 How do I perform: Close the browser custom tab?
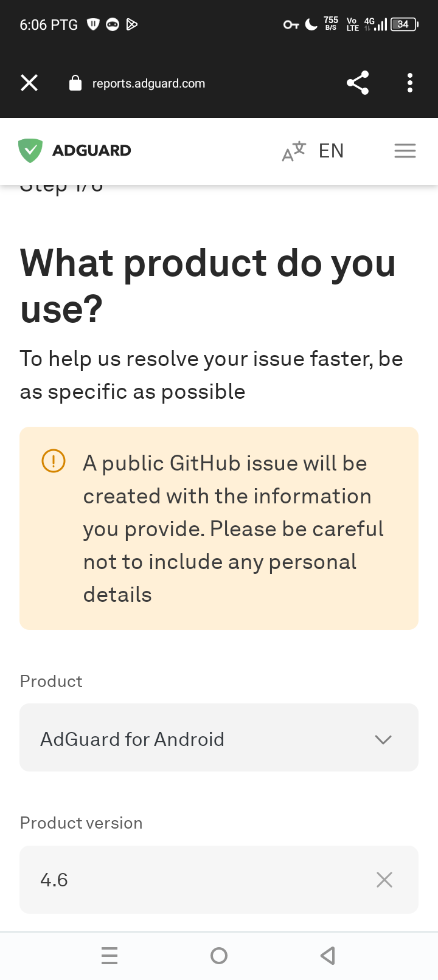pyautogui.click(x=29, y=83)
